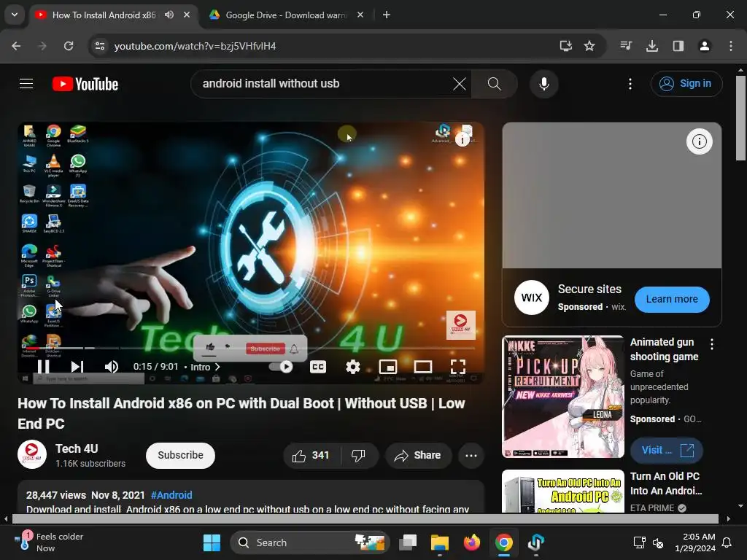Image resolution: width=747 pixels, height=560 pixels.
Task: Run the search with the magnifier button
Action: pos(495,84)
